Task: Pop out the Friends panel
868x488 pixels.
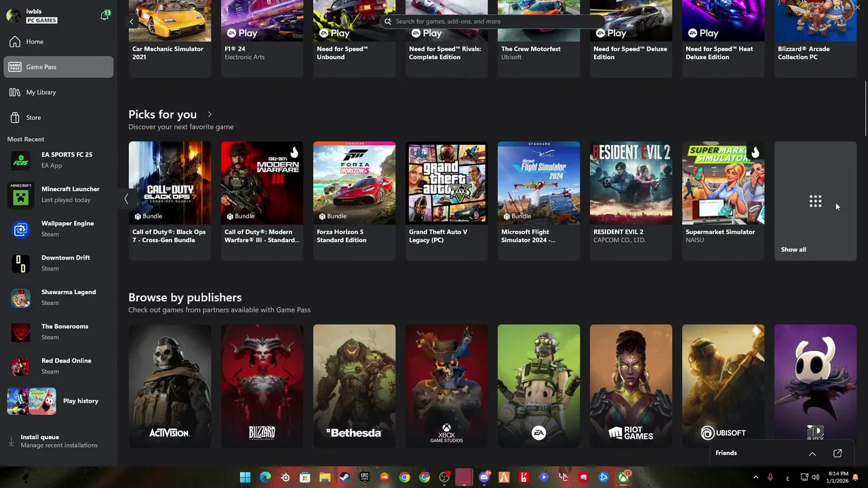Action: (x=837, y=453)
